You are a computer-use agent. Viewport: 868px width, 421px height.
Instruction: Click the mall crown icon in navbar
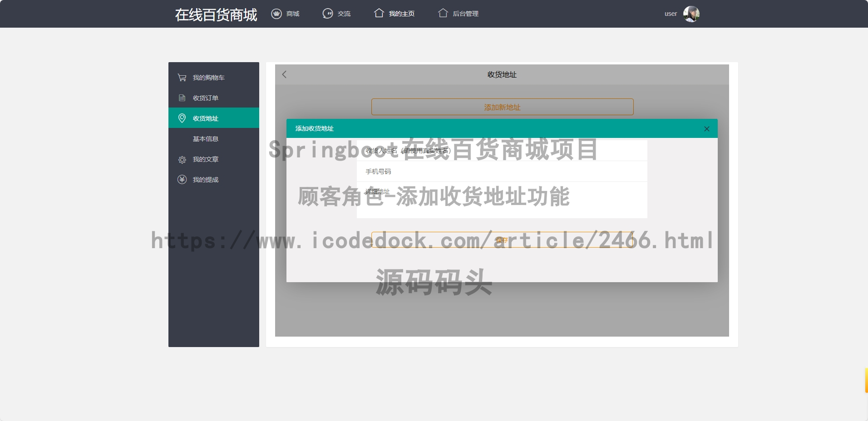(x=276, y=14)
